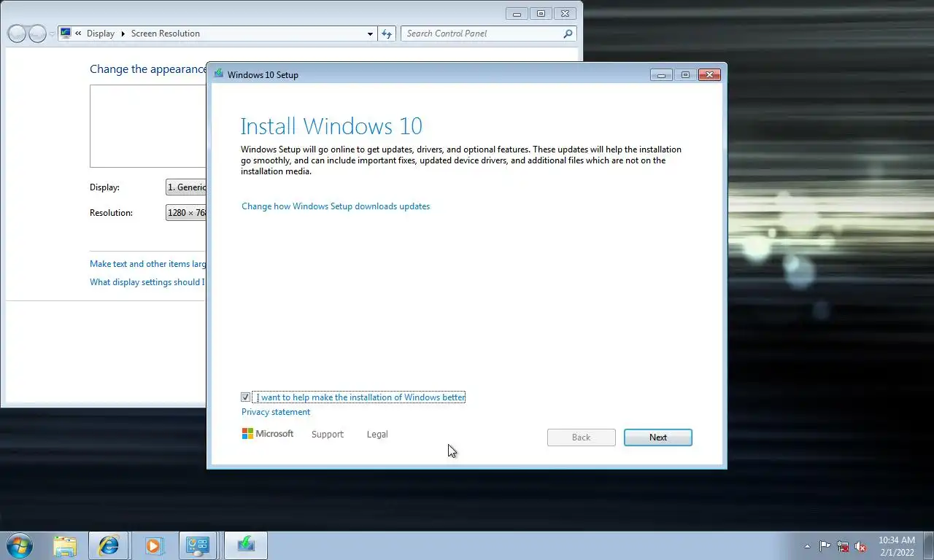The height and width of the screenshot is (560, 934).
Task: Close the Windows 10 Setup window
Action: pos(710,74)
